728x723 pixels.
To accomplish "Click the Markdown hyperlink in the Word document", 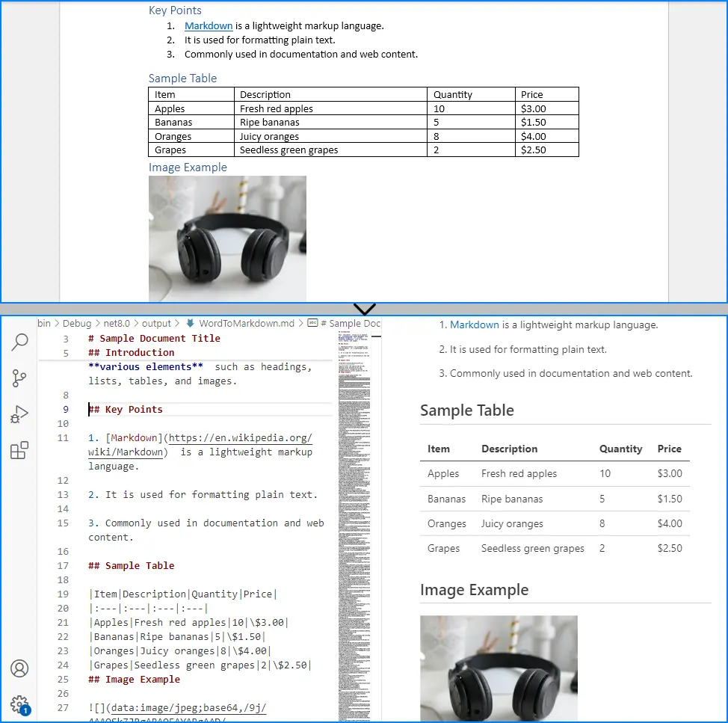I will (209, 25).
